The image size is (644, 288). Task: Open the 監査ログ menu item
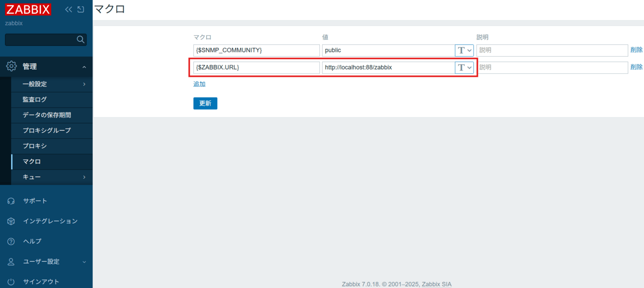(35, 100)
